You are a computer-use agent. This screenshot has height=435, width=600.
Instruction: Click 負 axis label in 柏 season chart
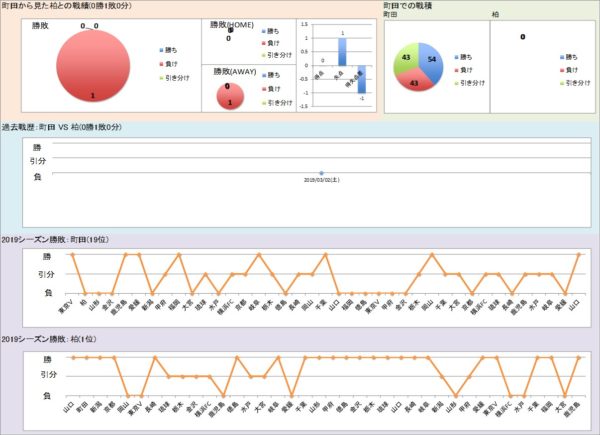pos(47,396)
